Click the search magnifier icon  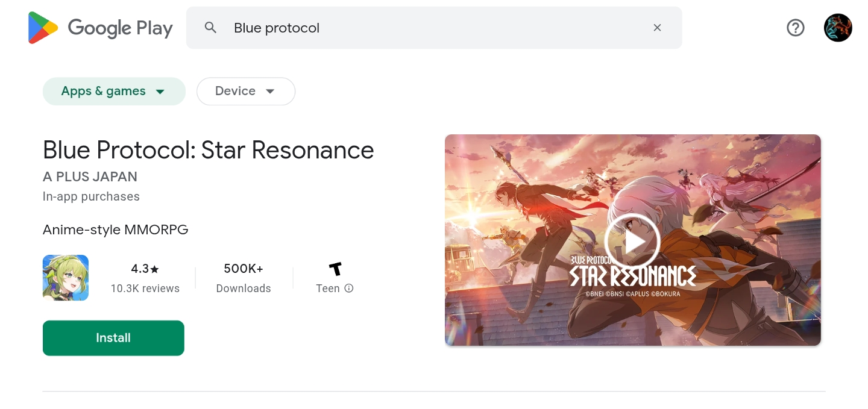(x=210, y=28)
